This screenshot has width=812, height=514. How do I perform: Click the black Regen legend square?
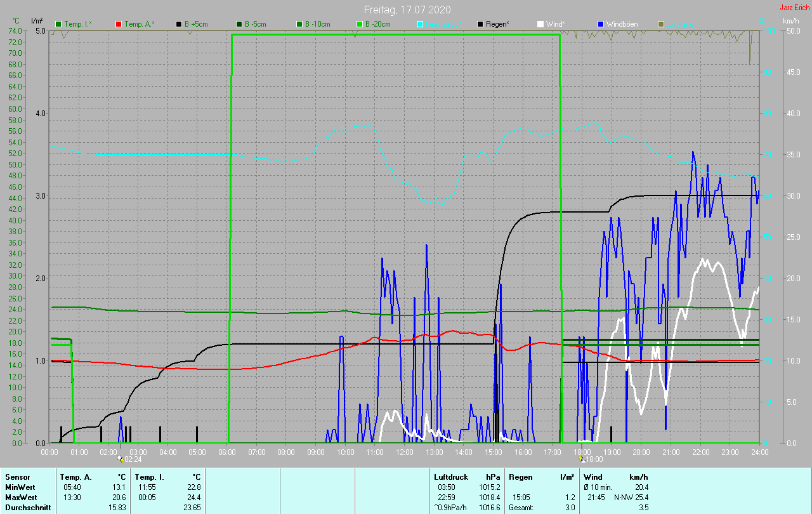click(x=480, y=24)
